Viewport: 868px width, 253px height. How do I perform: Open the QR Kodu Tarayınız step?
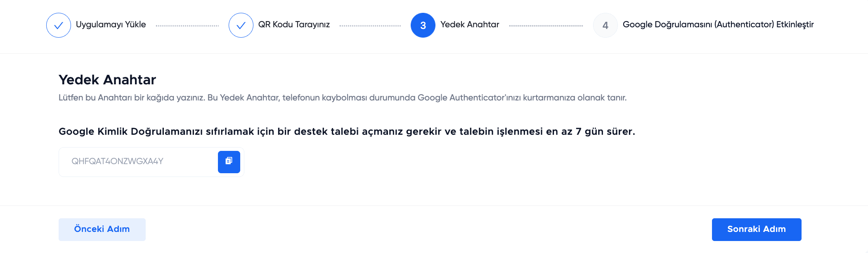(293, 25)
